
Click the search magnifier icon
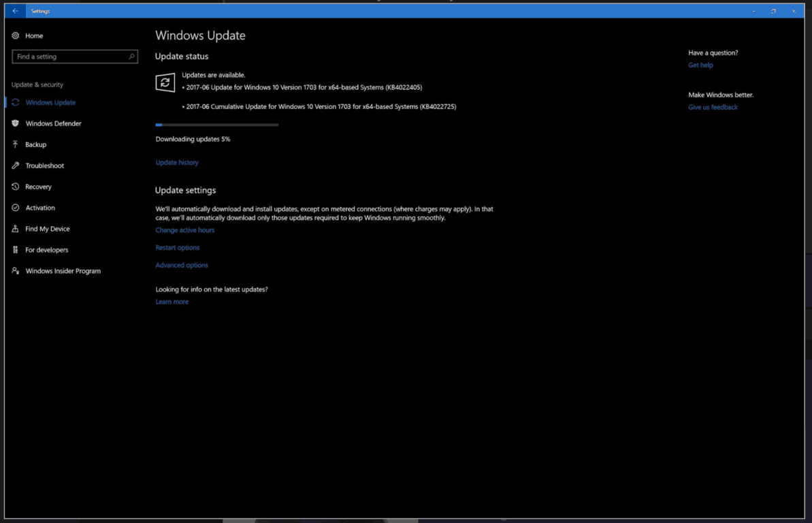click(131, 57)
